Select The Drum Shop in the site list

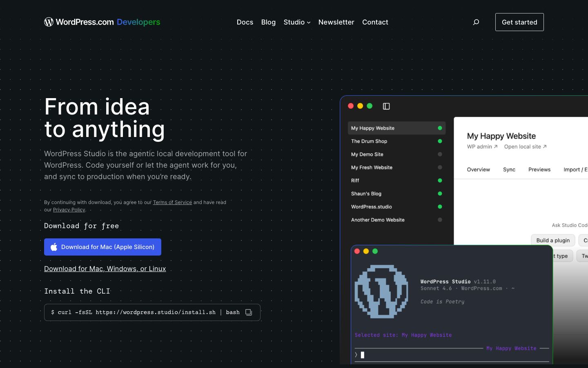(396, 141)
